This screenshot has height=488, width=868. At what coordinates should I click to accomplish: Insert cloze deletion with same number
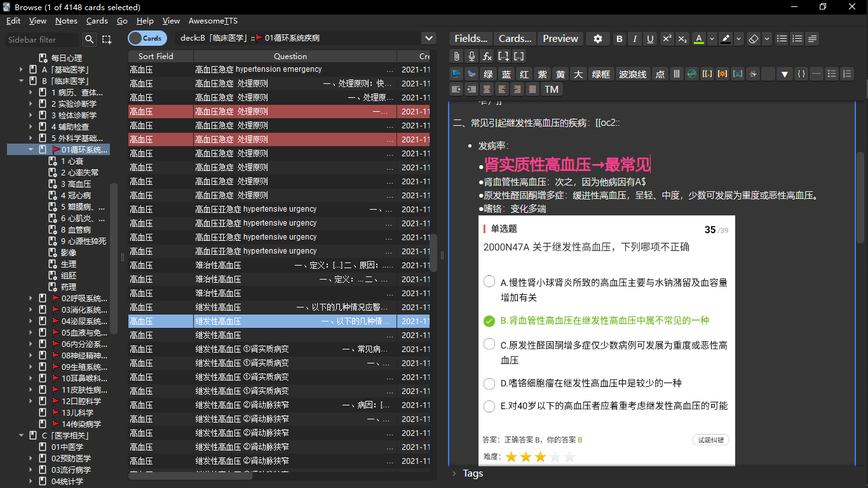(519, 56)
